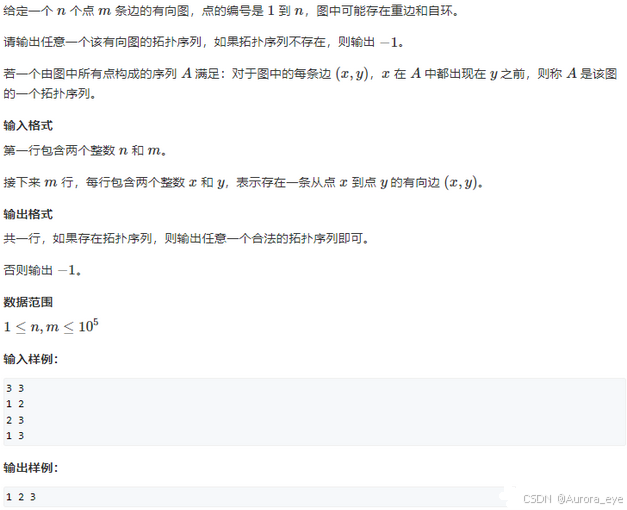Click the 数据范围 heading
Viewport: 627px width, 510px height.
tap(28, 302)
